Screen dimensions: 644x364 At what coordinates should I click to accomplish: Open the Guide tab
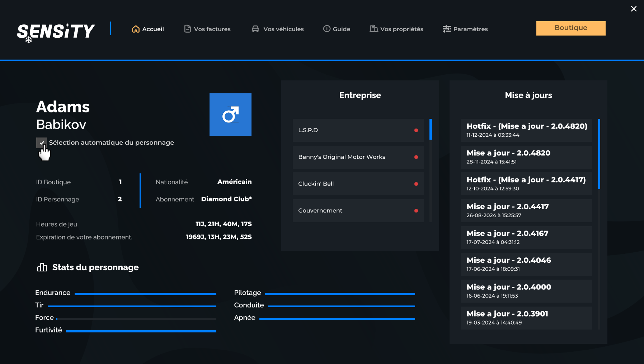pyautogui.click(x=337, y=29)
